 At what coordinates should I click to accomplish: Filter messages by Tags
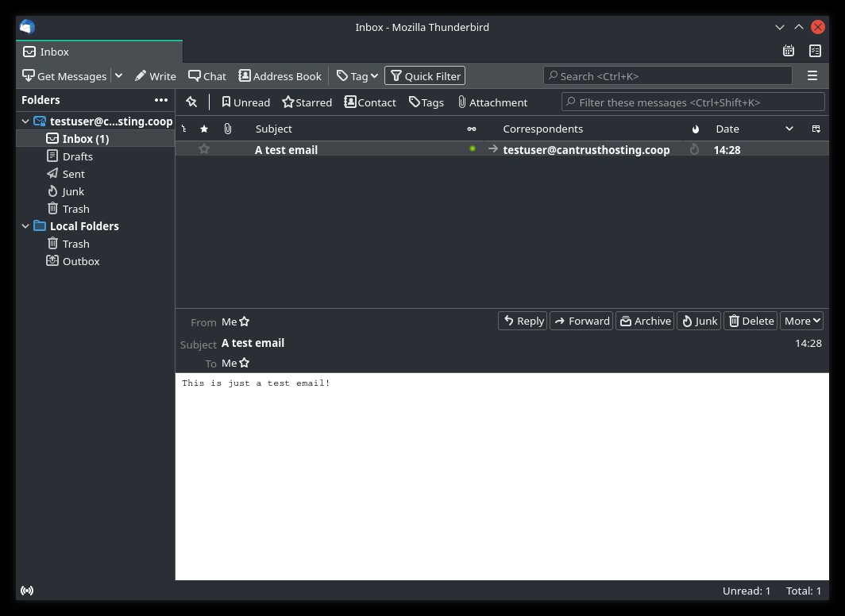tap(426, 102)
